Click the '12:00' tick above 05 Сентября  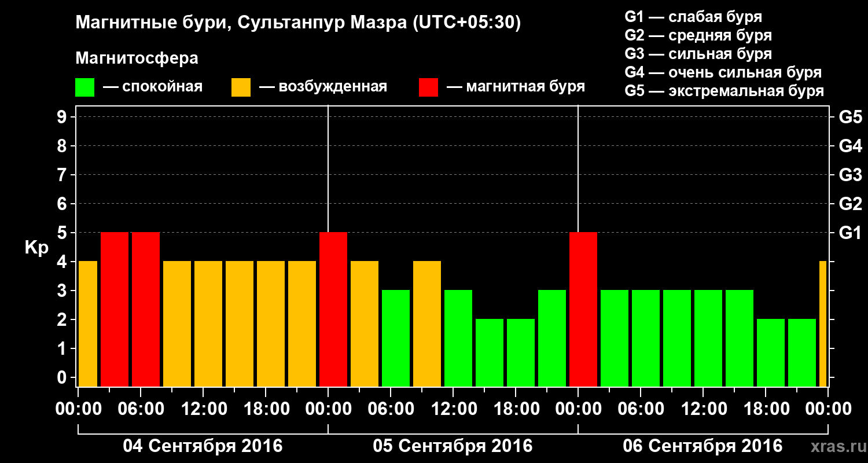pos(453,409)
